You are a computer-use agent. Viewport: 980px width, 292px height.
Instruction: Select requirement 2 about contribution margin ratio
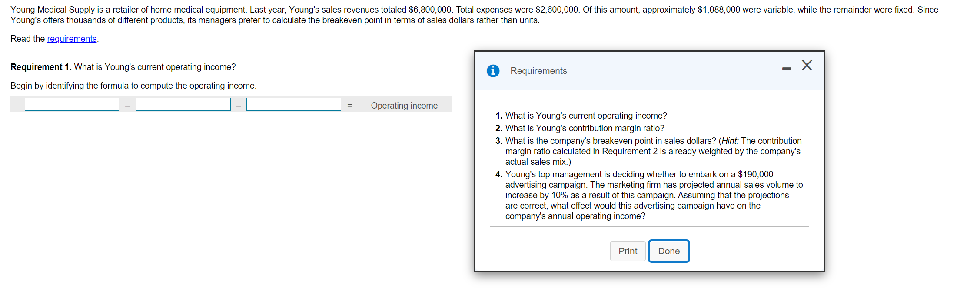tap(585, 128)
